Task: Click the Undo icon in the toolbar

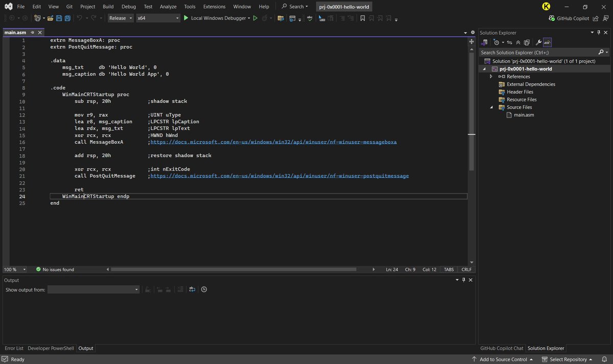Action: 80,18
